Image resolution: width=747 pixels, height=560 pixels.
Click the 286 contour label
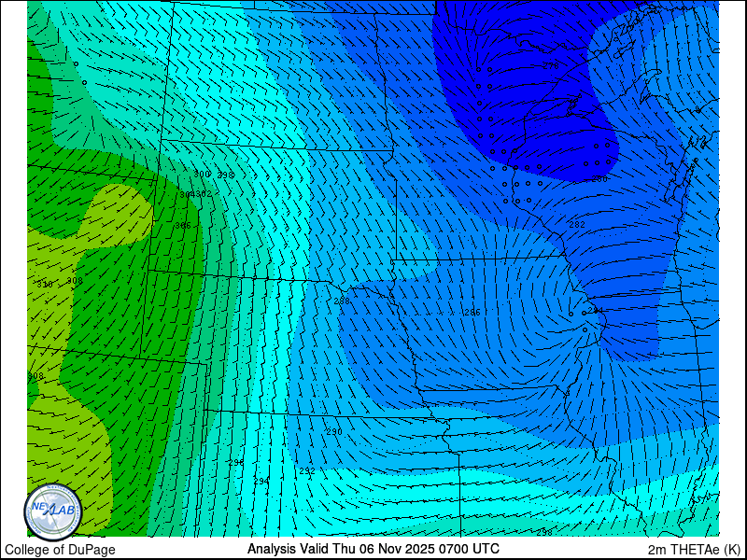click(472, 313)
